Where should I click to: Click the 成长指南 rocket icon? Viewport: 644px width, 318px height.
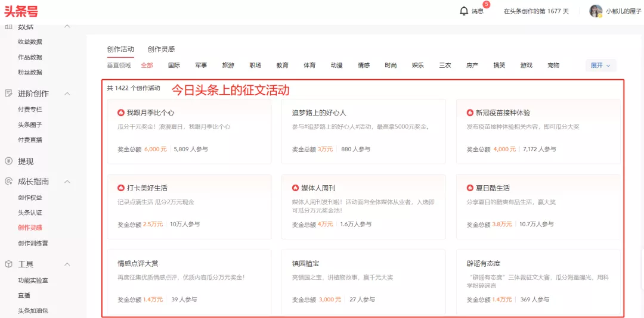click(8, 182)
